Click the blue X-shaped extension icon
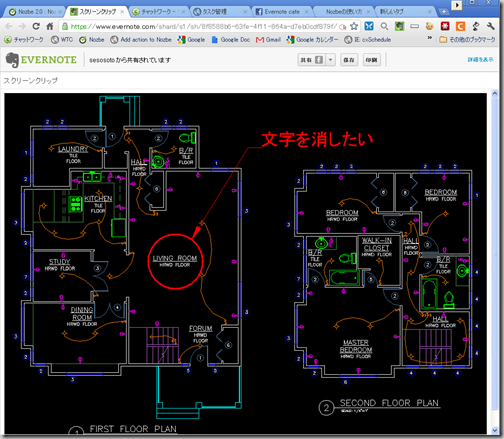Viewport: 504px width, 439px height. click(x=369, y=26)
